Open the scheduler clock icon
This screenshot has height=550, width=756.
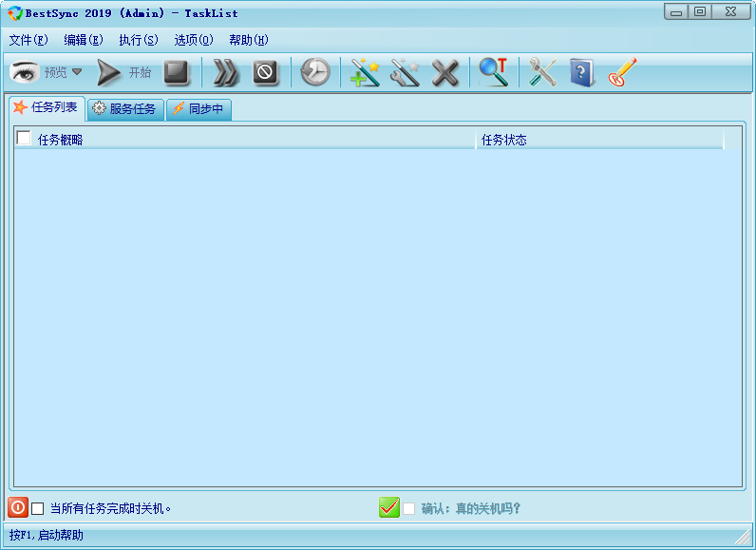(x=315, y=73)
